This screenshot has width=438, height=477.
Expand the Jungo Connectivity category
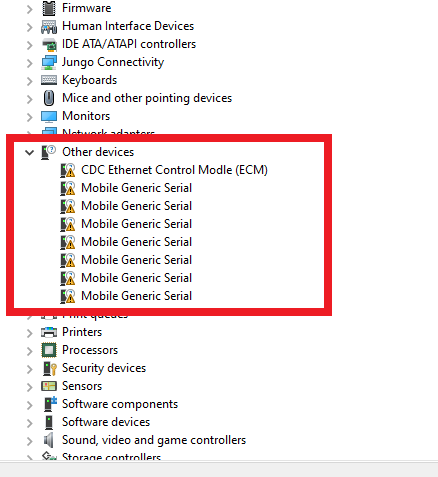[x=30, y=63]
